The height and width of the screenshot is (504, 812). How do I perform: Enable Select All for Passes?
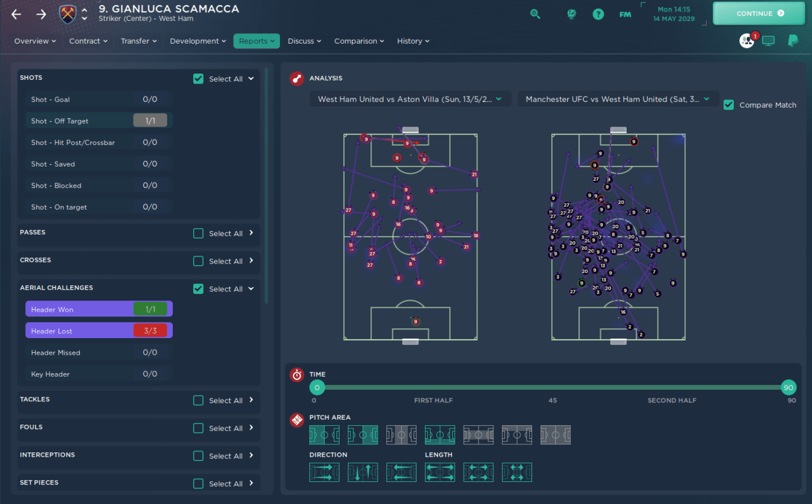198,233
